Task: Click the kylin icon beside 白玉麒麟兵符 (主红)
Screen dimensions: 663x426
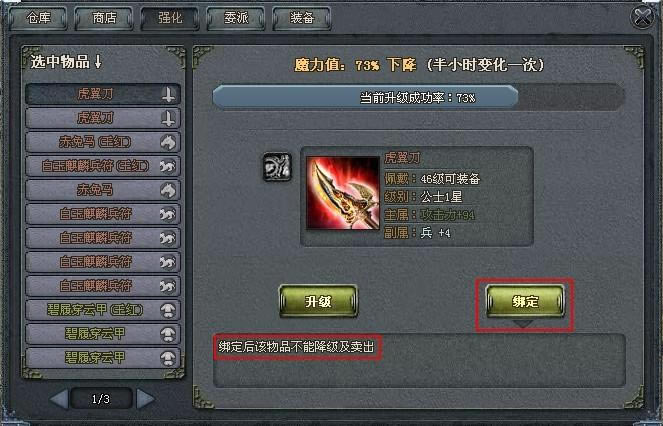Action: pyautogui.click(x=168, y=167)
